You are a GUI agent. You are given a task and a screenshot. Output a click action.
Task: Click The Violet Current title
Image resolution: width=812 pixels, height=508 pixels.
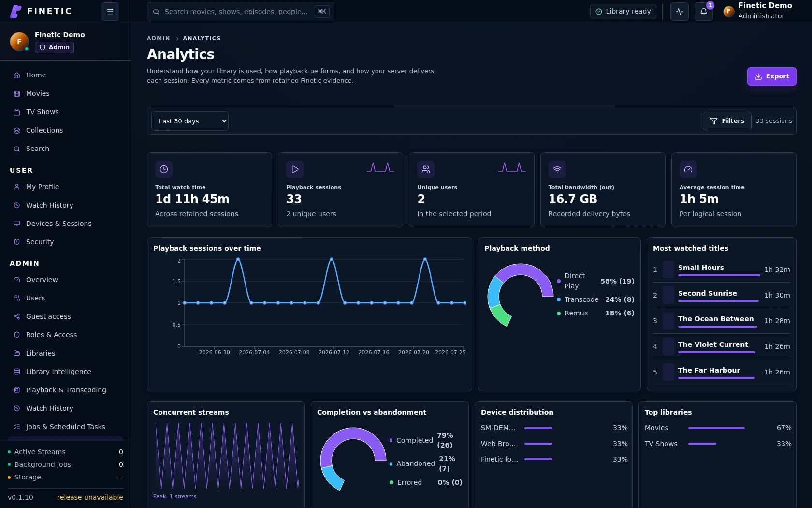click(713, 344)
